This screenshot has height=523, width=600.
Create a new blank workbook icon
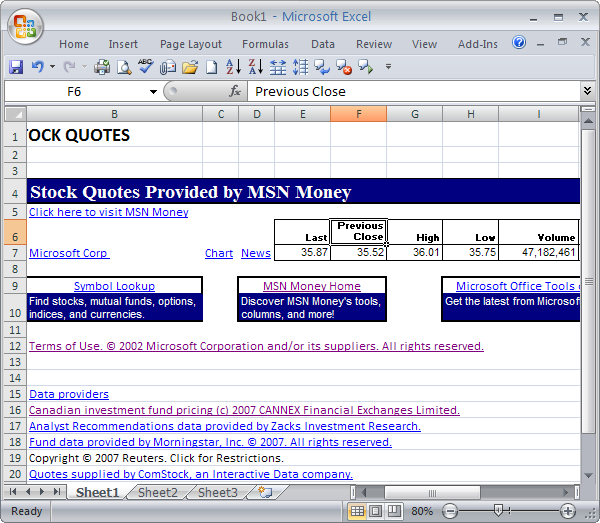pos(212,67)
